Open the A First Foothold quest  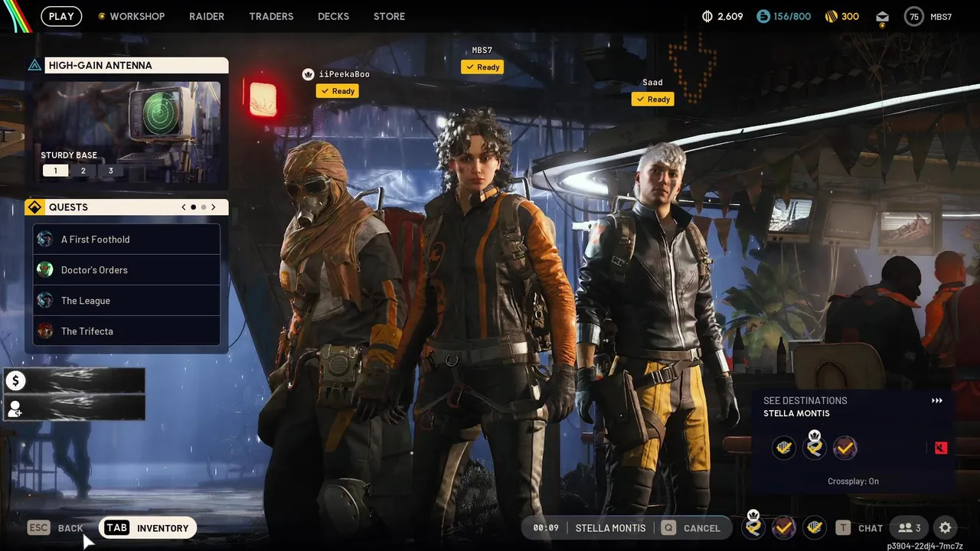coord(126,239)
